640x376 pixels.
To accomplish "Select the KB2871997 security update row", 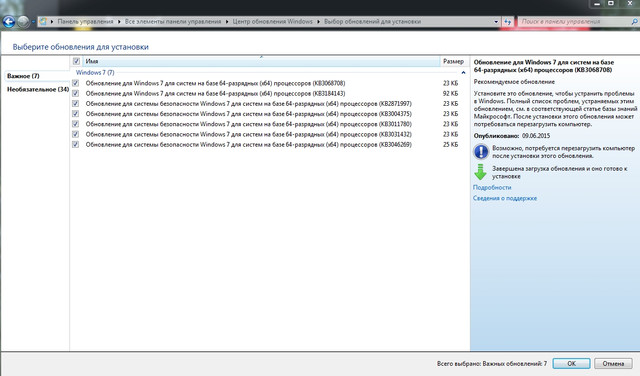I will coord(249,103).
